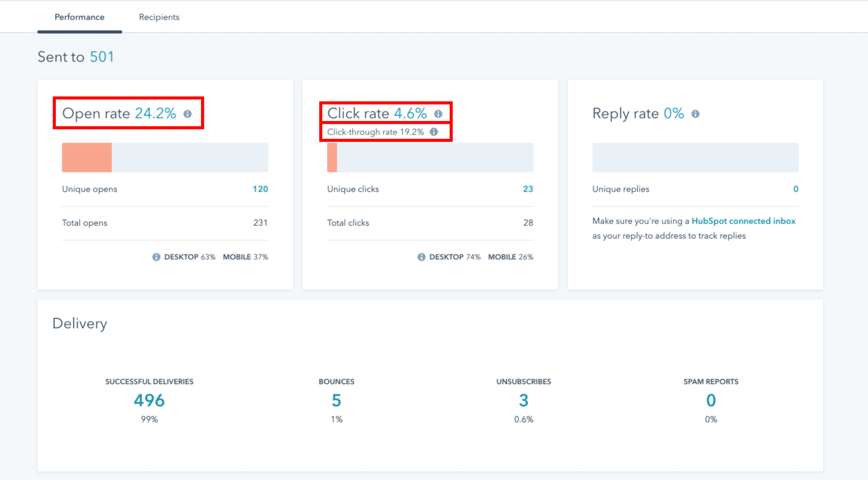Viewport: 868px width, 480px height.
Task: Click the Total clicks label
Action: tap(348, 223)
